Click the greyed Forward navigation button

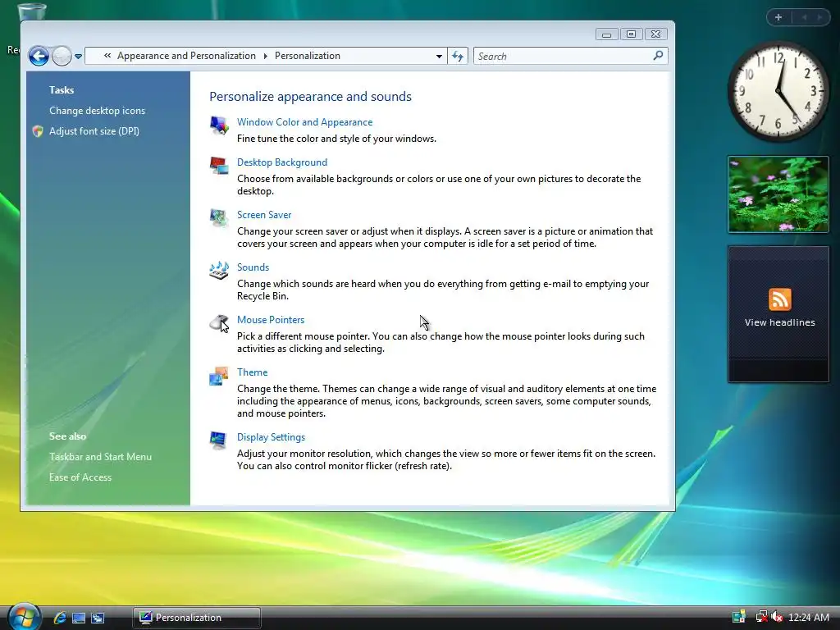point(62,56)
